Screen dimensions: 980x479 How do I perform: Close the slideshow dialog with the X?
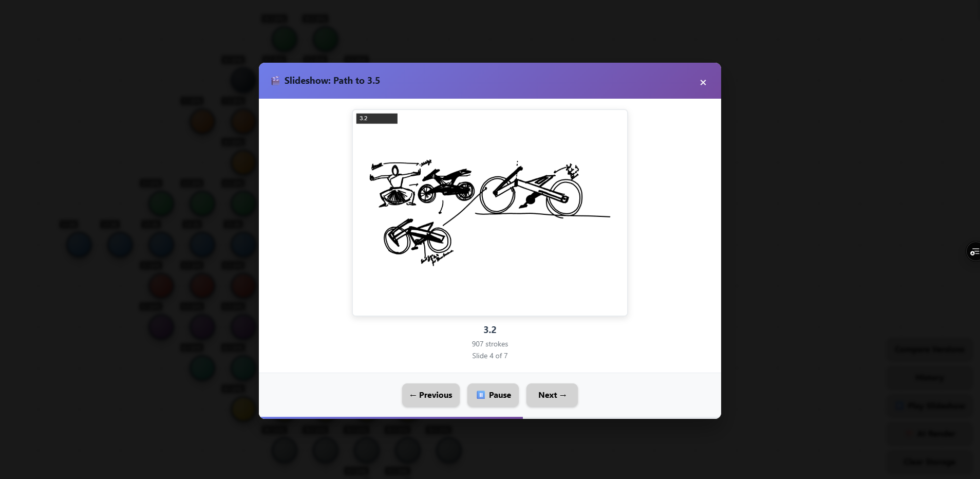click(x=703, y=82)
